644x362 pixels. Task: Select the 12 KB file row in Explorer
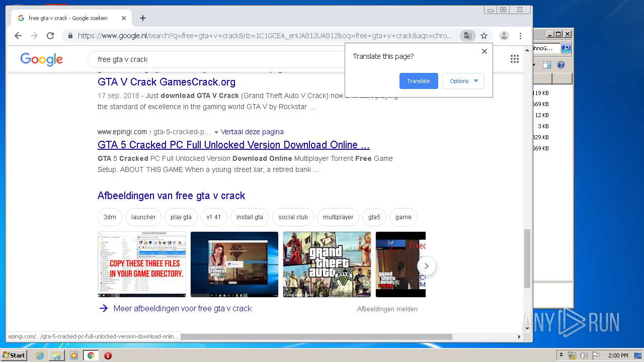542,115
